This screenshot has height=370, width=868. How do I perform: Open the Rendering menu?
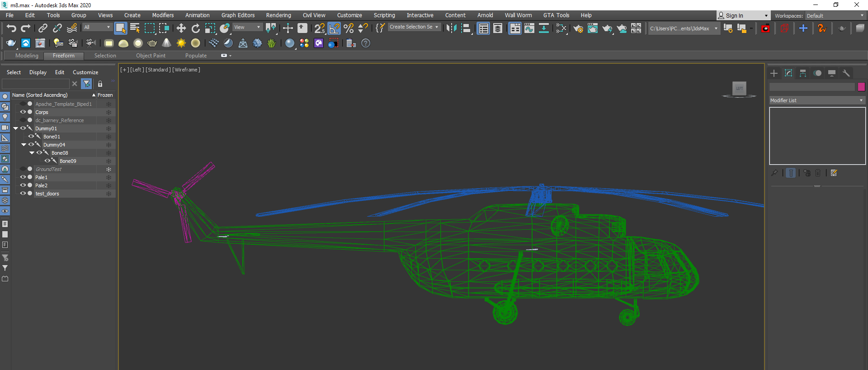pyautogui.click(x=278, y=15)
